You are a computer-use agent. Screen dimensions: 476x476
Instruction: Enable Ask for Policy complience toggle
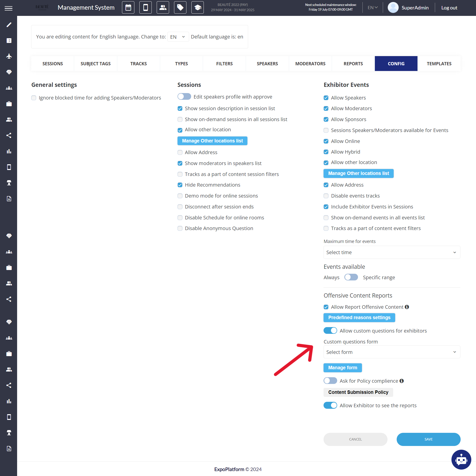pos(330,381)
